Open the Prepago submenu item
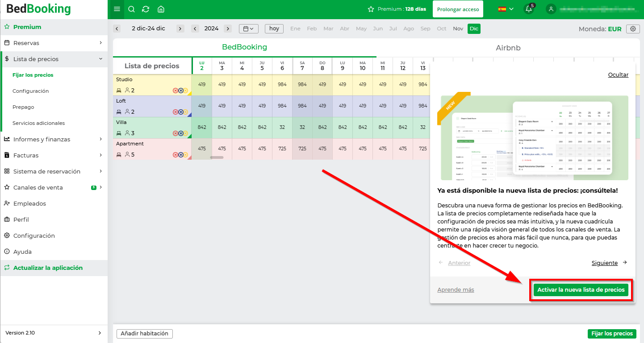 [23, 107]
